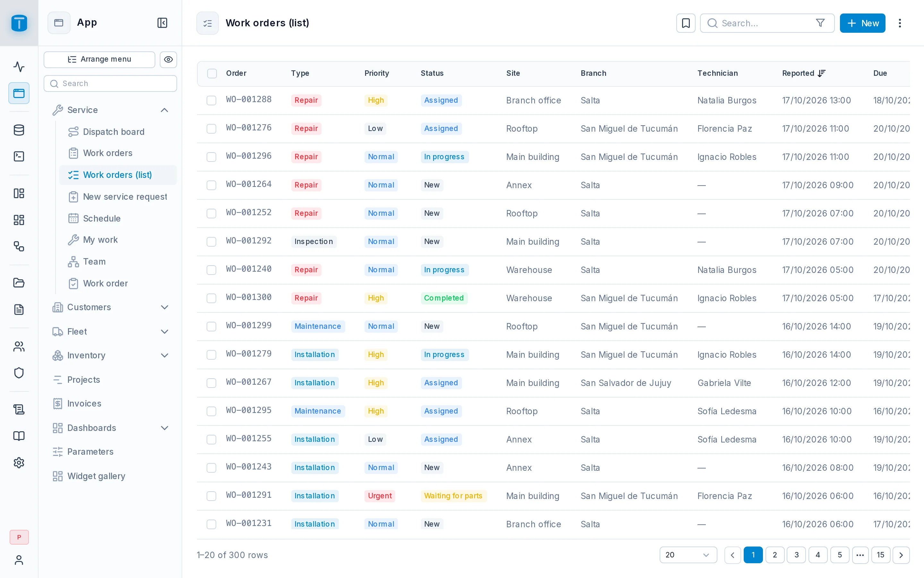Click the Arrange menu button

(x=99, y=59)
